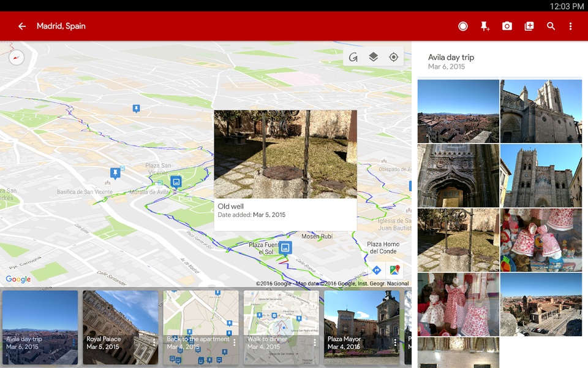Viewport: 588px width, 368px height.
Task: Tap the G icon on the map controls
Action: pyautogui.click(x=353, y=57)
